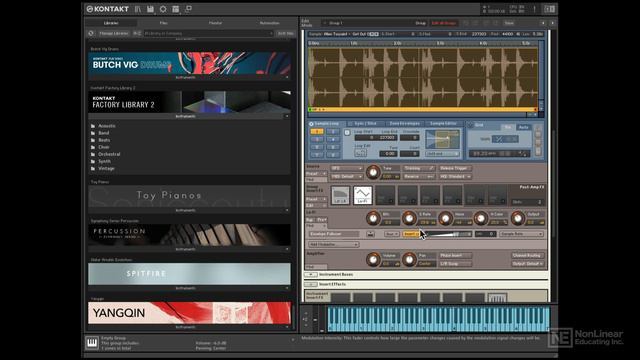Click the Edit All Groups button

coord(444,23)
